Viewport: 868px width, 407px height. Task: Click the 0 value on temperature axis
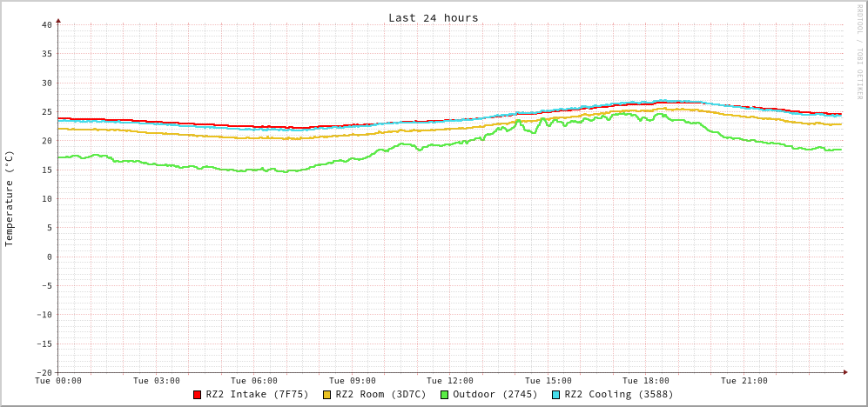50,257
